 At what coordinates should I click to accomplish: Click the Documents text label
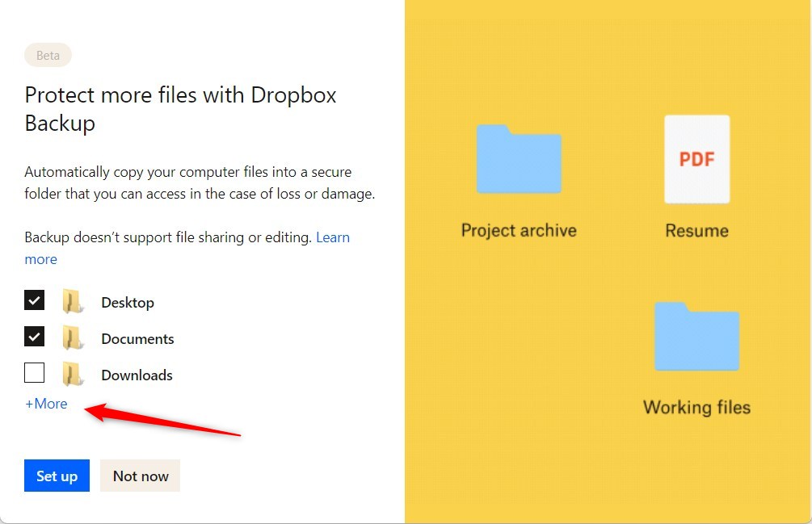137,338
